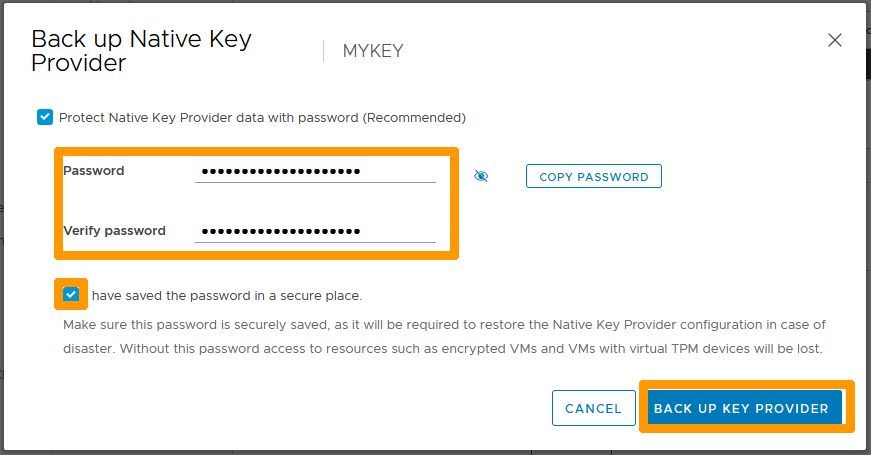Click the 'Make sure this password is securely saved' note
Screen dimensions: 871x455
pos(300,325)
